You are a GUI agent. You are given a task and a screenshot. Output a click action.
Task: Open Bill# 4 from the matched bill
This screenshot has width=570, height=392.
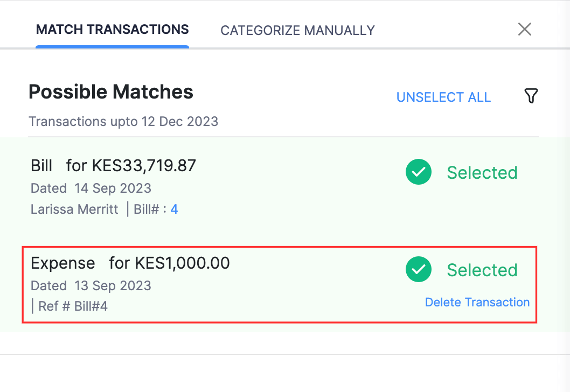[173, 209]
